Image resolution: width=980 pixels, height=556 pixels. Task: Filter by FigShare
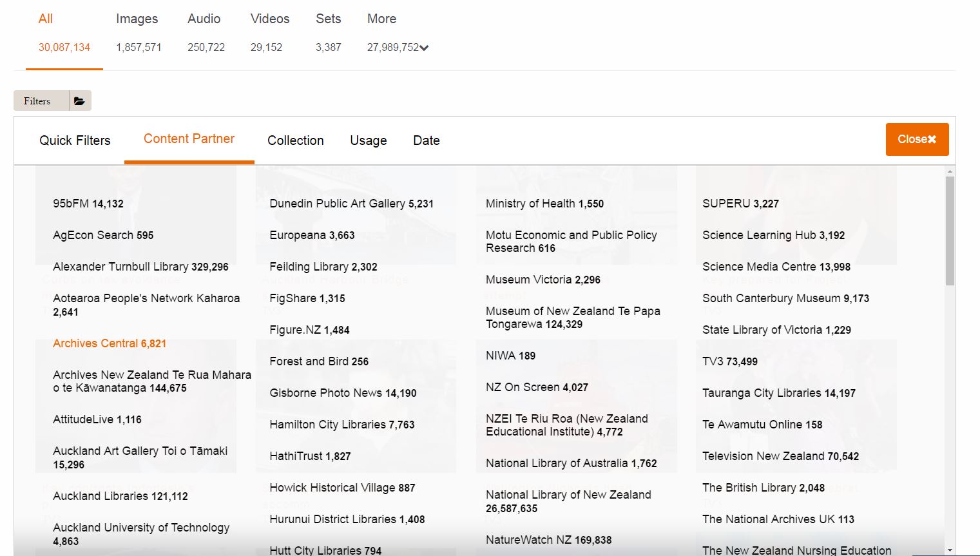coord(307,298)
